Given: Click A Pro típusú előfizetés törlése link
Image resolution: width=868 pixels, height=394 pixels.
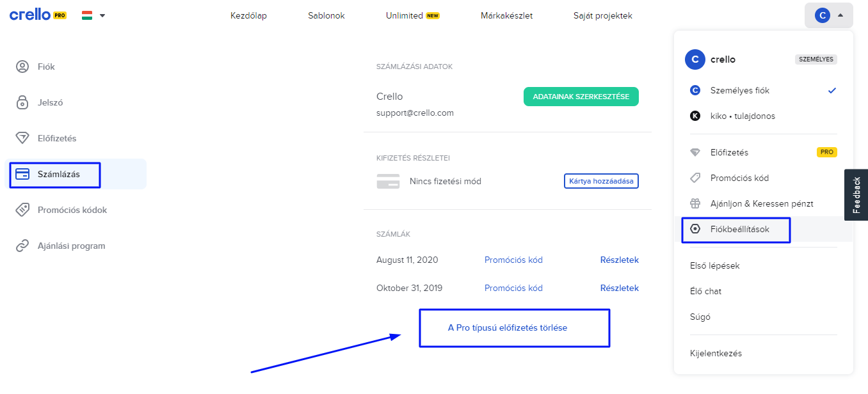Looking at the screenshot, I should [508, 327].
